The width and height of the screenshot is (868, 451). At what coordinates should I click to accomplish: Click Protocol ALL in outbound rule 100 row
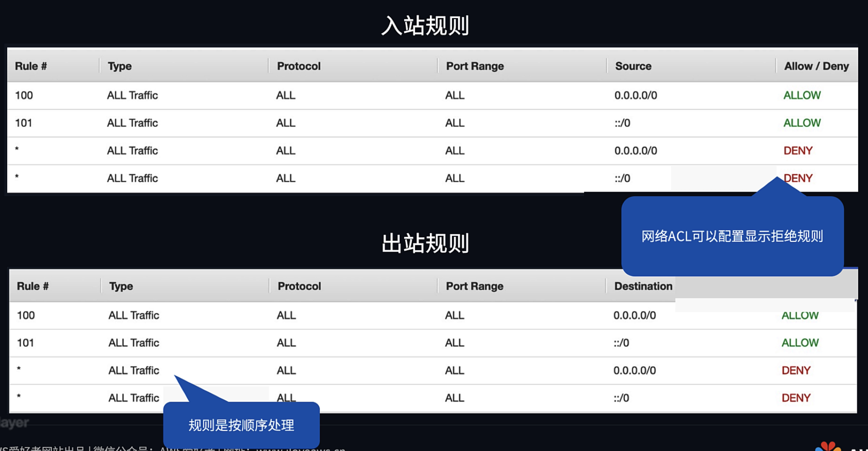click(x=286, y=315)
